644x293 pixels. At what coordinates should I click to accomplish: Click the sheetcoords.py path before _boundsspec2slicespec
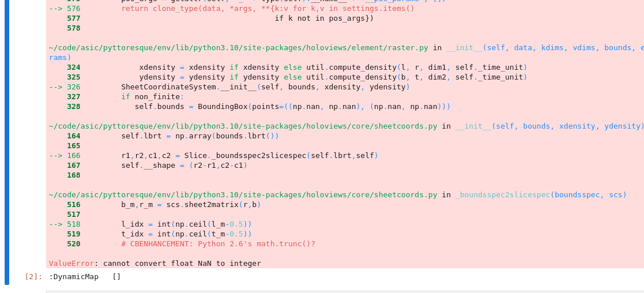click(x=243, y=195)
